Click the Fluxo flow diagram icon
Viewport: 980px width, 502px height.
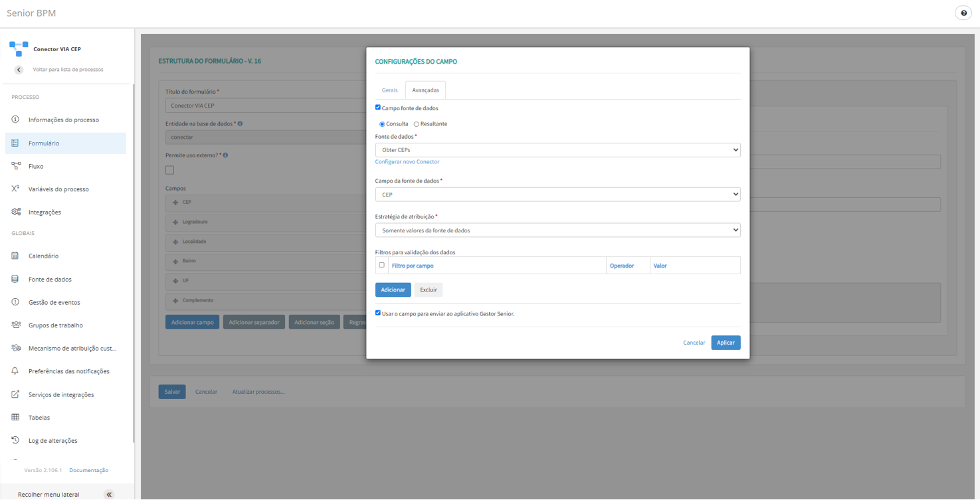click(x=16, y=166)
